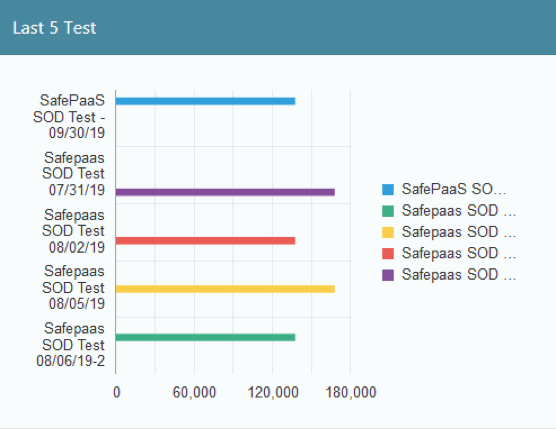556x429 pixels.
Task: Click the green legend color swatch
Action: click(x=388, y=211)
